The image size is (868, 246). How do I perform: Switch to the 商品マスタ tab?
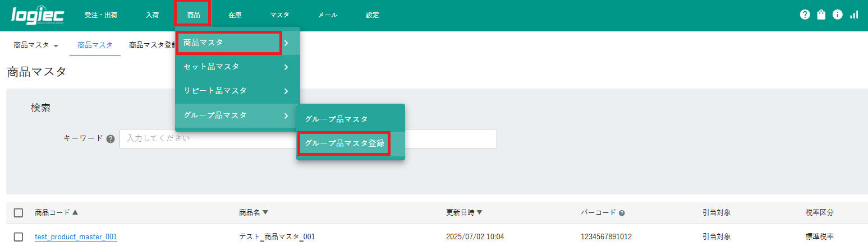[95, 45]
